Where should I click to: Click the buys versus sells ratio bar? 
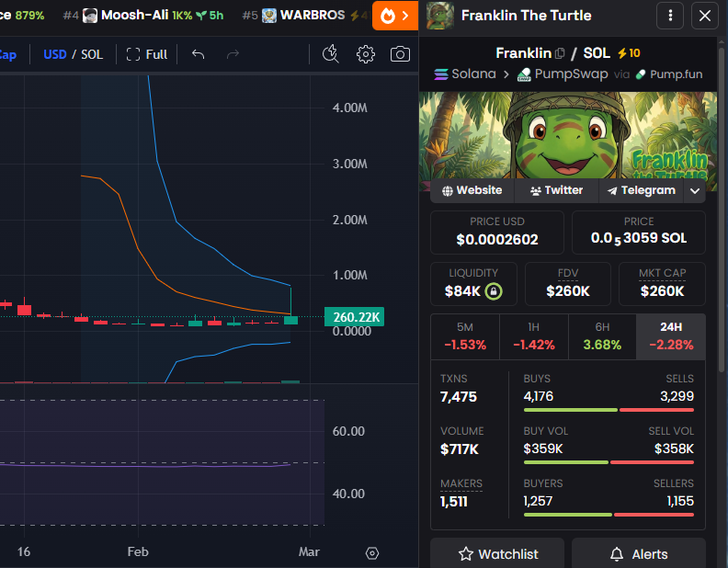609,410
